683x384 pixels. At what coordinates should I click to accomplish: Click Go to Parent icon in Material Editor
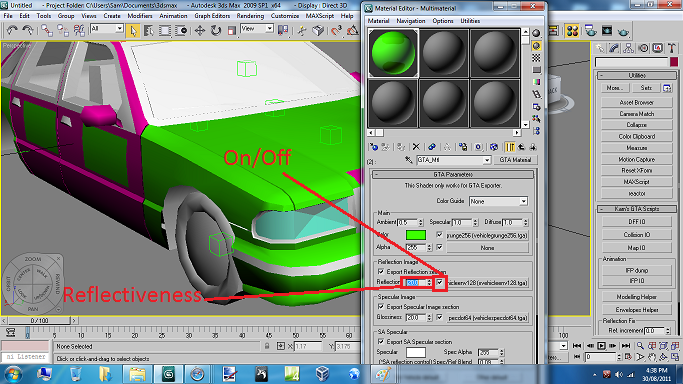tap(521, 147)
